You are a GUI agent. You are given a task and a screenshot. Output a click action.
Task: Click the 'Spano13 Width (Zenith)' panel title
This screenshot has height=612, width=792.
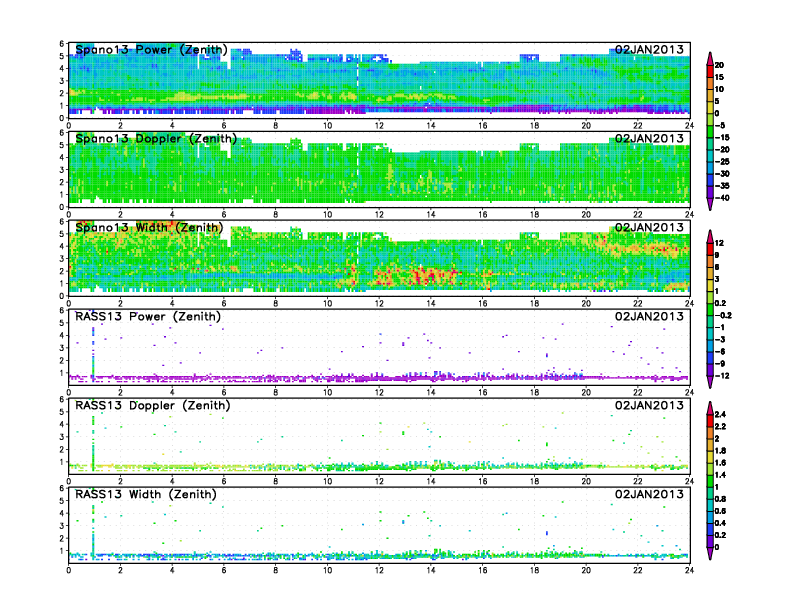pyautogui.click(x=149, y=228)
